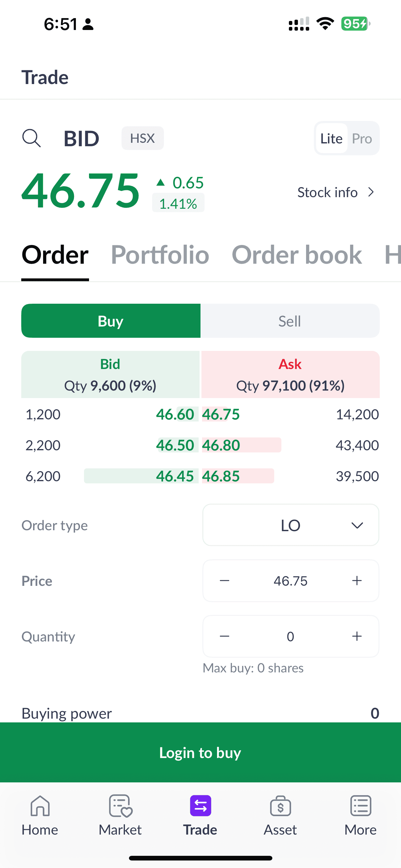This screenshot has width=401, height=868.
Task: Select the Buy order side
Action: pos(111,321)
